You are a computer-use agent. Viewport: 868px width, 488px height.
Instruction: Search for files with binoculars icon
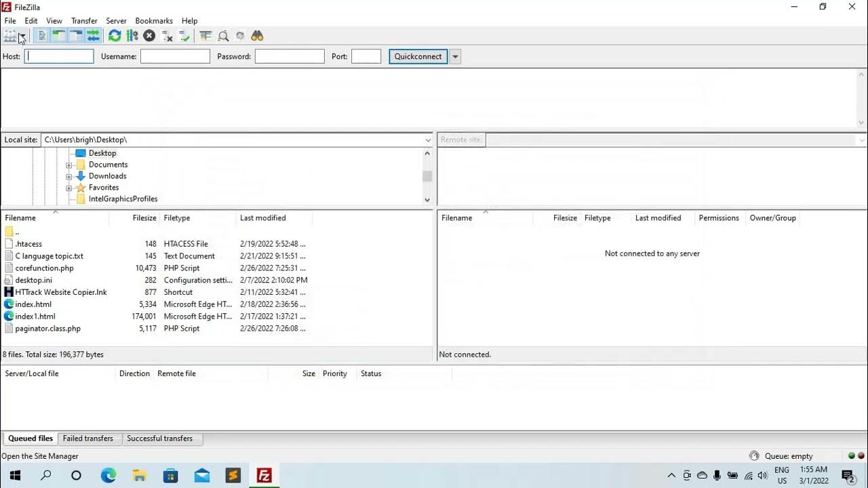[x=257, y=36]
